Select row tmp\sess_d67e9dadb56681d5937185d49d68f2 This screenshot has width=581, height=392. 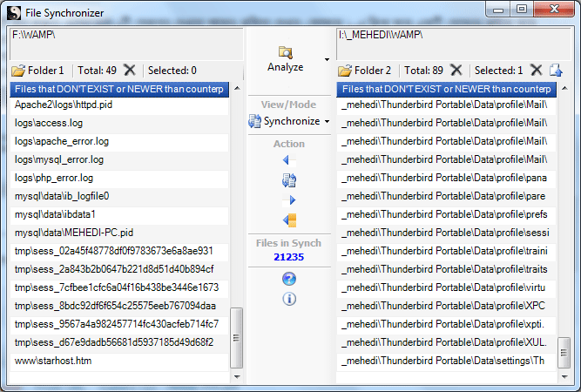(x=119, y=342)
